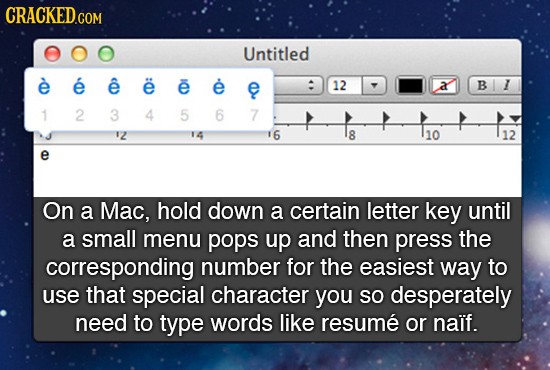The width and height of the screenshot is (550, 370).
Task: Open the black text color swatch
Action: pyautogui.click(x=410, y=86)
